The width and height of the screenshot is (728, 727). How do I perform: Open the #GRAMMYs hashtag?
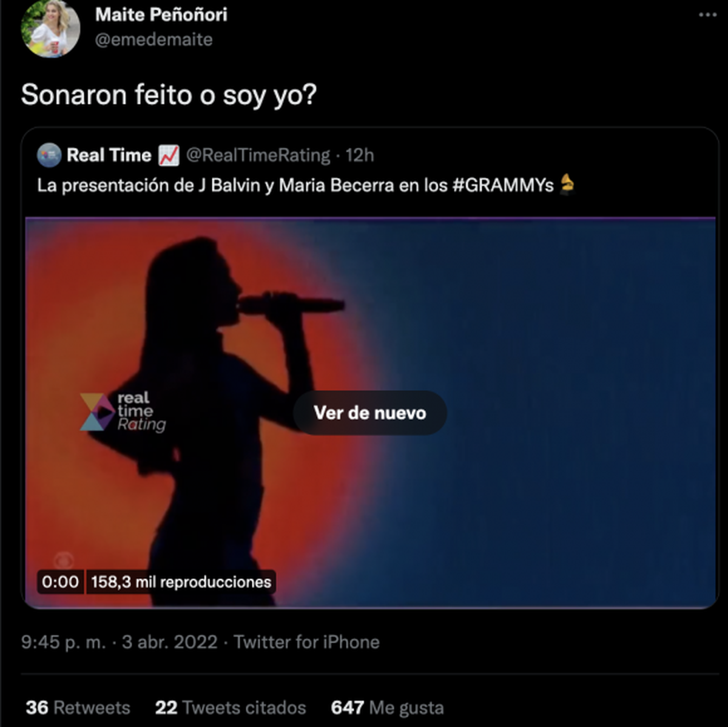[503, 185]
